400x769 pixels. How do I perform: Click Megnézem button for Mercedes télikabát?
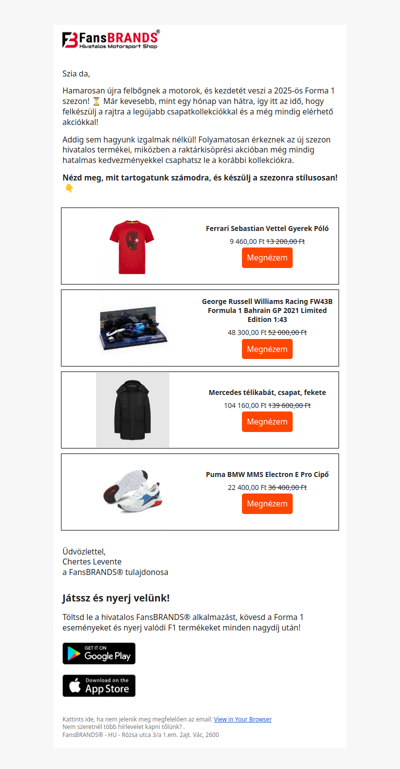coord(267,422)
